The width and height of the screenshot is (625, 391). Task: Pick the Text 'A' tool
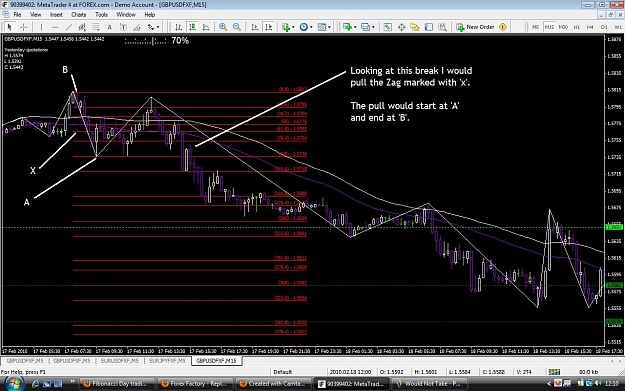[x=109, y=27]
